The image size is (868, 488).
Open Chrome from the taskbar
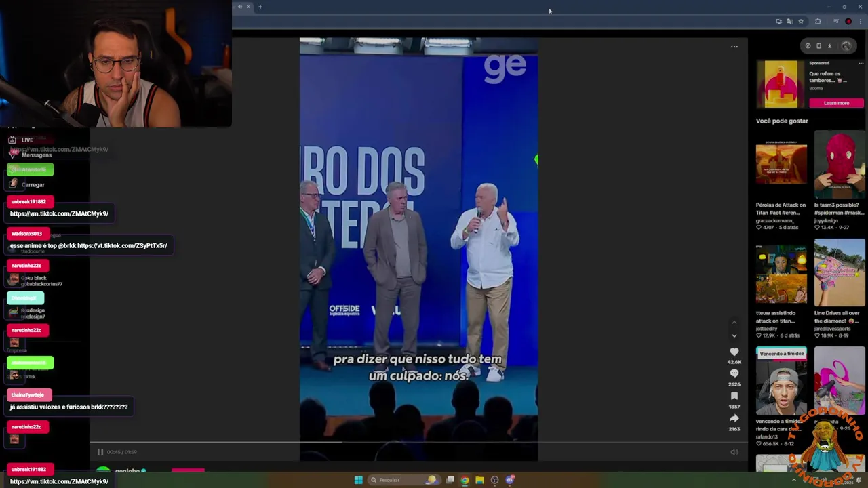[x=465, y=480]
